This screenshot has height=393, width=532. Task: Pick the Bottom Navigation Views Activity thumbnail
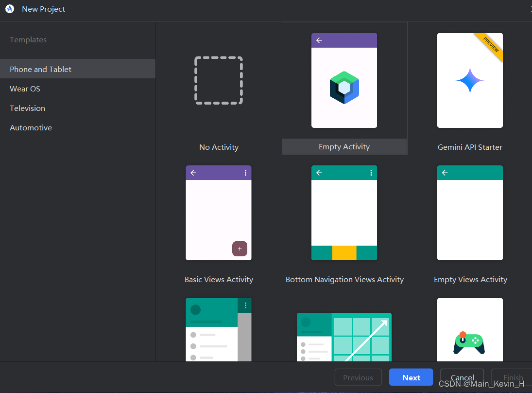tap(344, 213)
